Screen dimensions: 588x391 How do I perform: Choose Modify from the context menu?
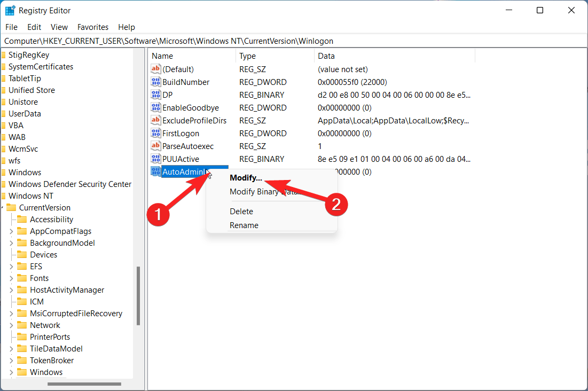pos(246,177)
